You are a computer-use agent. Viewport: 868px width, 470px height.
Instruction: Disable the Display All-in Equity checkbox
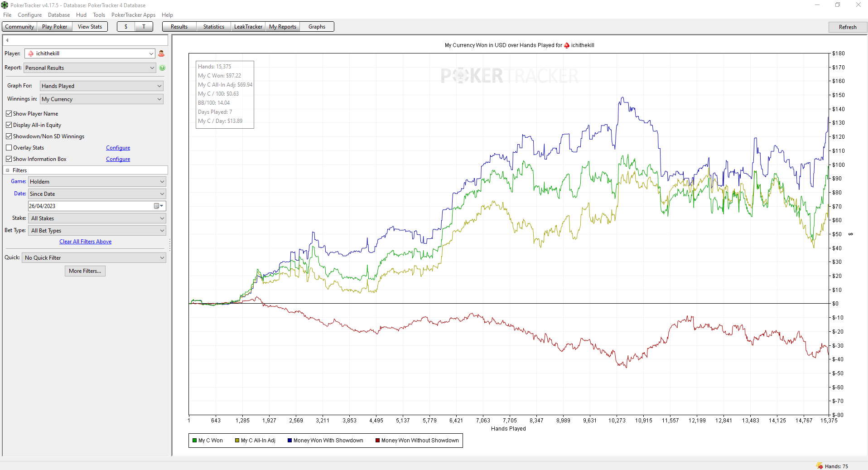9,125
